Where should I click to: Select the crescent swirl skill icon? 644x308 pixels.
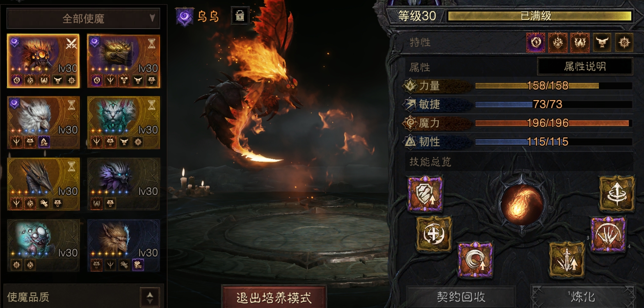click(x=475, y=260)
